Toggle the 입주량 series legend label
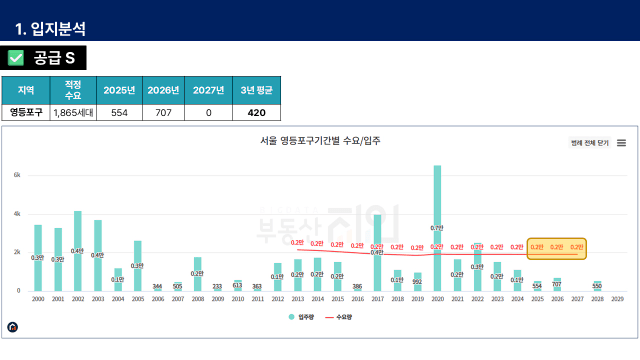The image size is (640, 360). [306, 317]
